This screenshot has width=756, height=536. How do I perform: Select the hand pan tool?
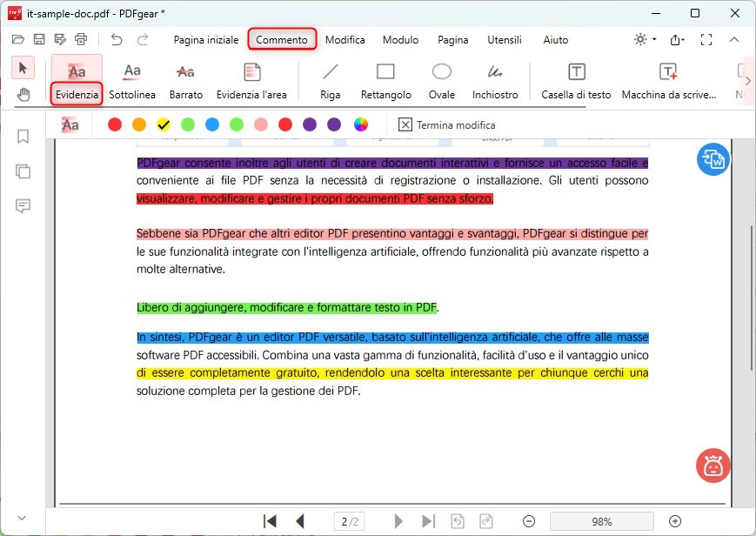(23, 93)
